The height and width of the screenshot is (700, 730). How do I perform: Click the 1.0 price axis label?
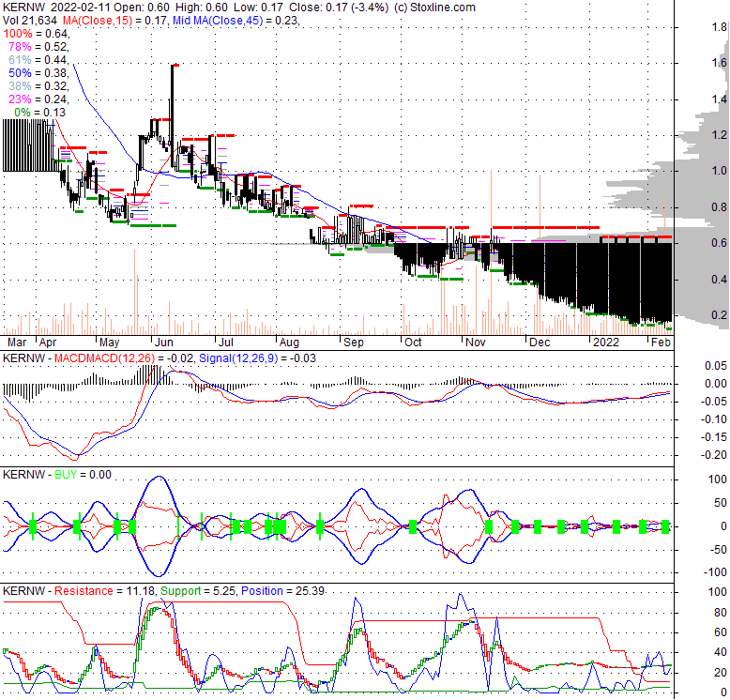[x=720, y=171]
